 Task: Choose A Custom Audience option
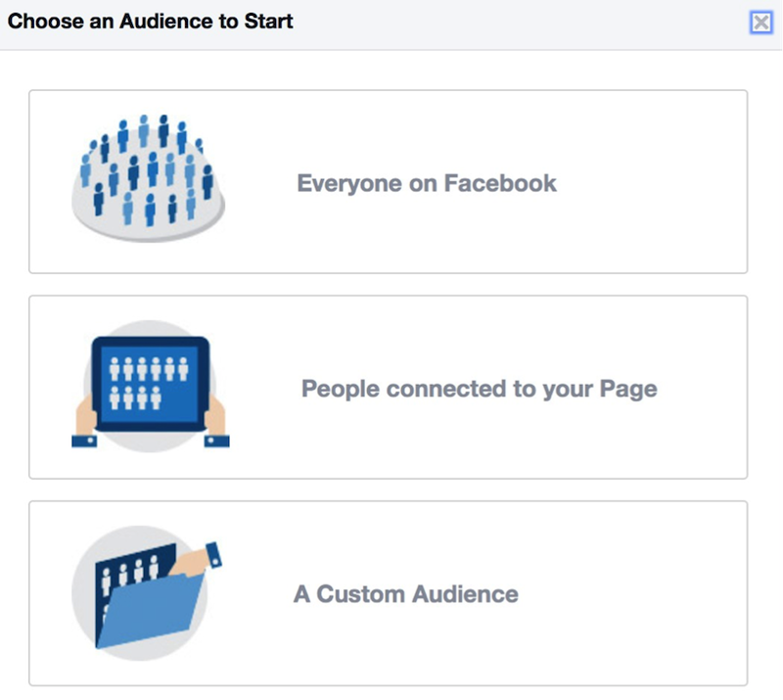[388, 593]
